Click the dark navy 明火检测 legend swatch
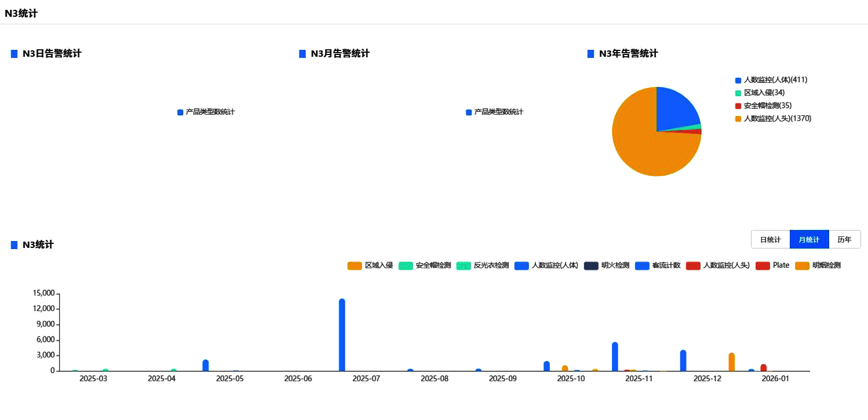Screen dimensions: 868x420 pos(591,265)
